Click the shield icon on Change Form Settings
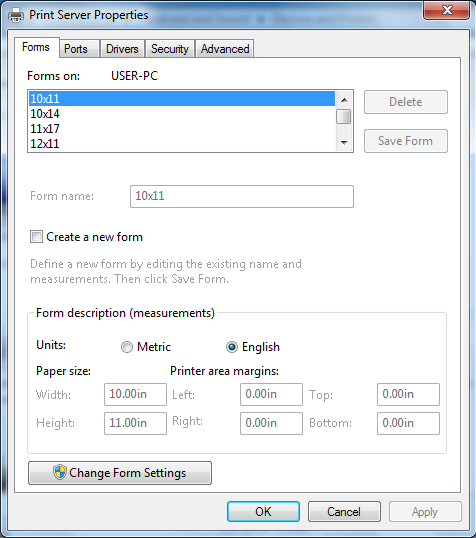 click(x=60, y=472)
